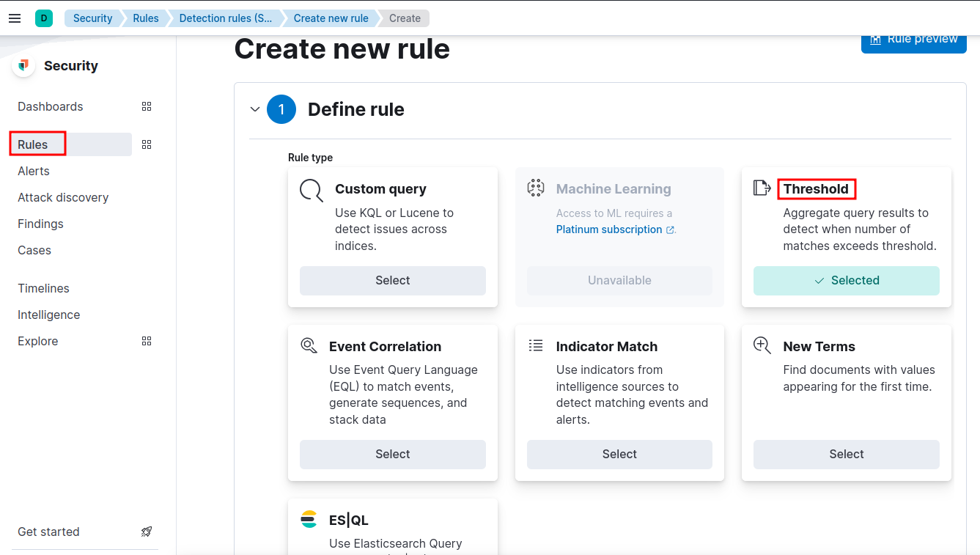Open the hamburger navigation menu
Viewport: 980px width, 555px height.
[x=15, y=18]
